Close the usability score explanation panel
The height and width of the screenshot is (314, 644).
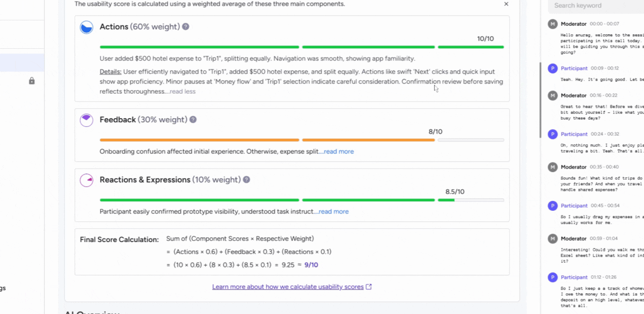[x=506, y=4]
